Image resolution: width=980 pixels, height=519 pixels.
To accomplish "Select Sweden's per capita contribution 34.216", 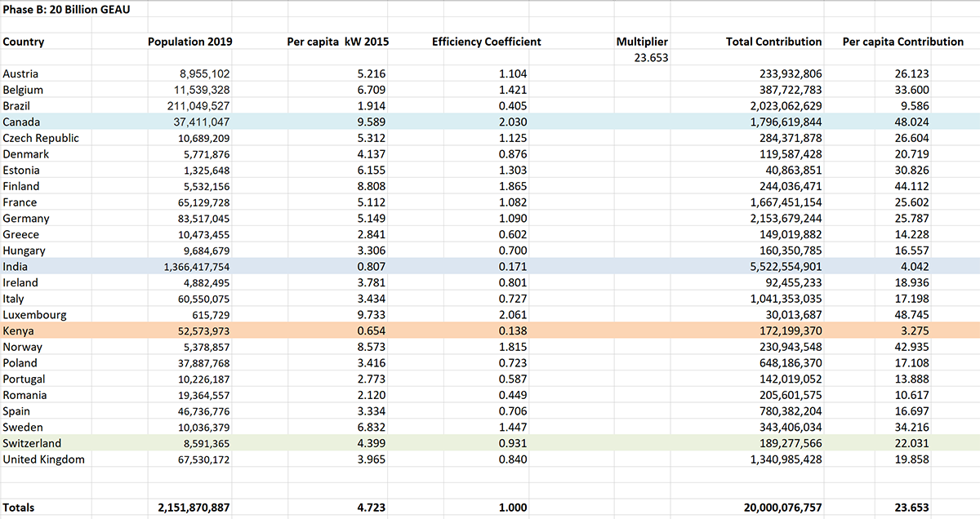I will (911, 427).
